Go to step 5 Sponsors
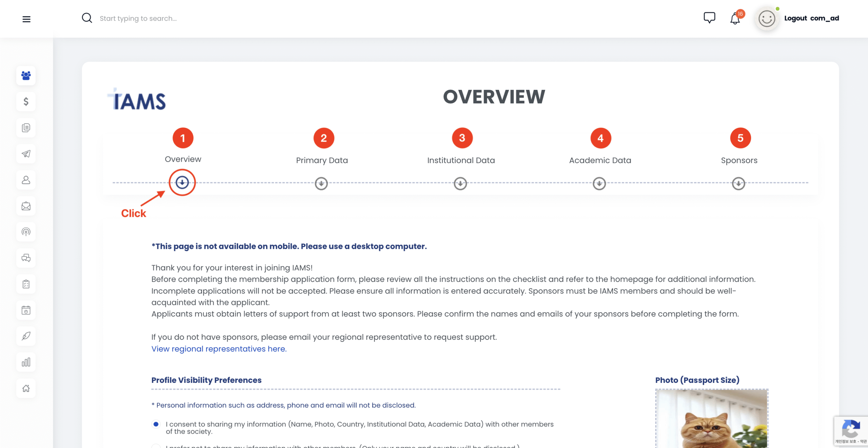This screenshot has height=448, width=868. (740, 138)
